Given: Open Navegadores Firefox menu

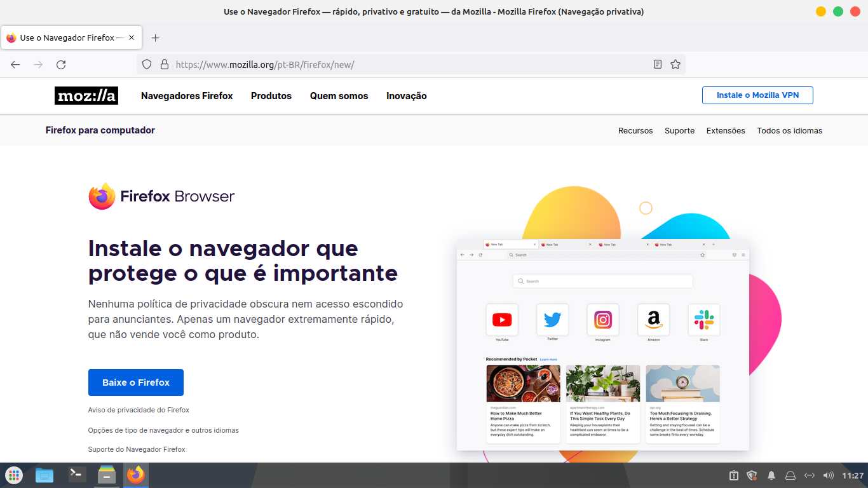Looking at the screenshot, I should point(187,96).
